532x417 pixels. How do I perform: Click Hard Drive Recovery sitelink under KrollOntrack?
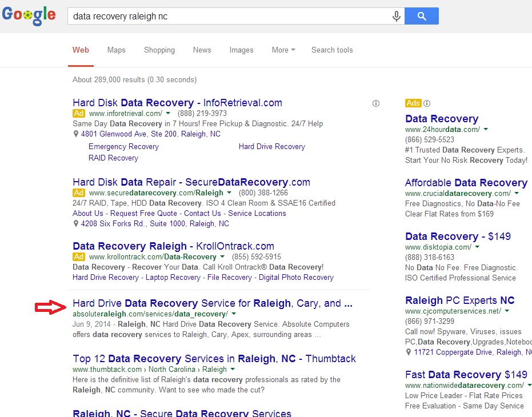point(106,278)
